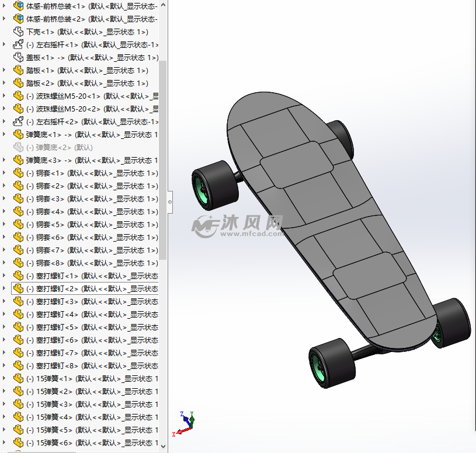
Task: Click the 踏板<2> part icon
Action: point(18,83)
